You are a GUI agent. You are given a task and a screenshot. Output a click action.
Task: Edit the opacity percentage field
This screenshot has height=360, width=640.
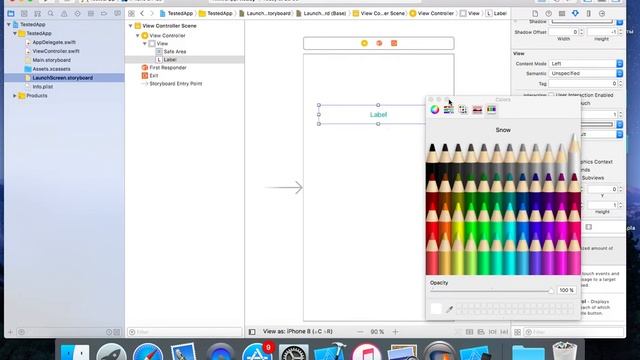pos(567,290)
